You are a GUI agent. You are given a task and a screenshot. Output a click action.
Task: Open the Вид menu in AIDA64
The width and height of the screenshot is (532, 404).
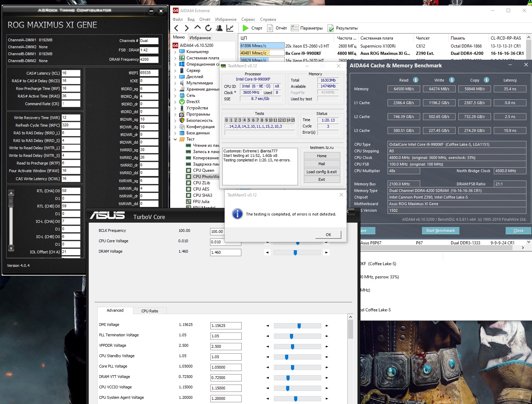pyautogui.click(x=191, y=19)
